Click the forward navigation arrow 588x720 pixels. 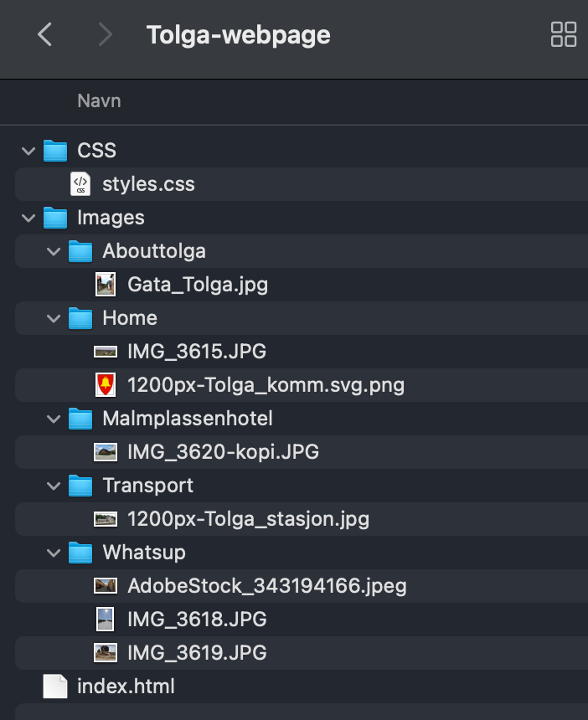(105, 34)
